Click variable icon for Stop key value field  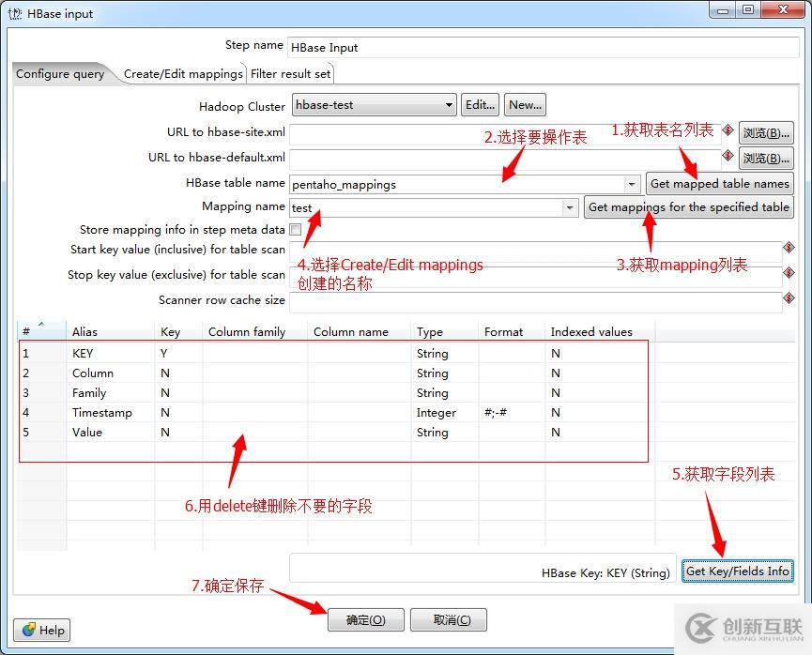click(x=789, y=273)
